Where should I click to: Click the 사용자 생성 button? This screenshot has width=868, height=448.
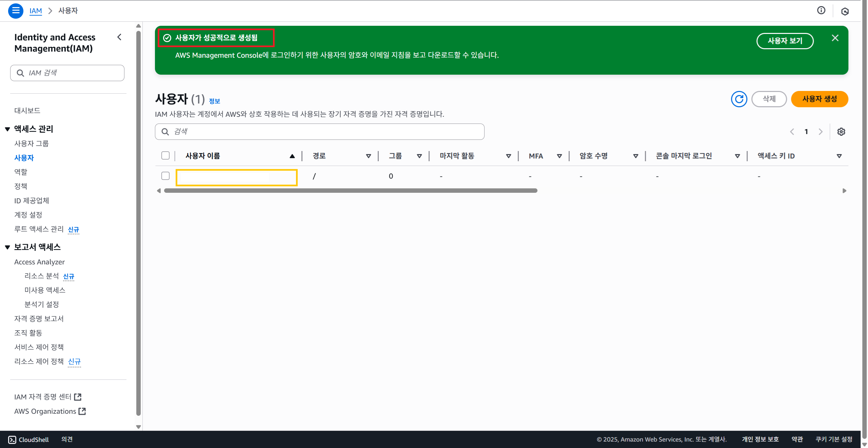[819, 99]
